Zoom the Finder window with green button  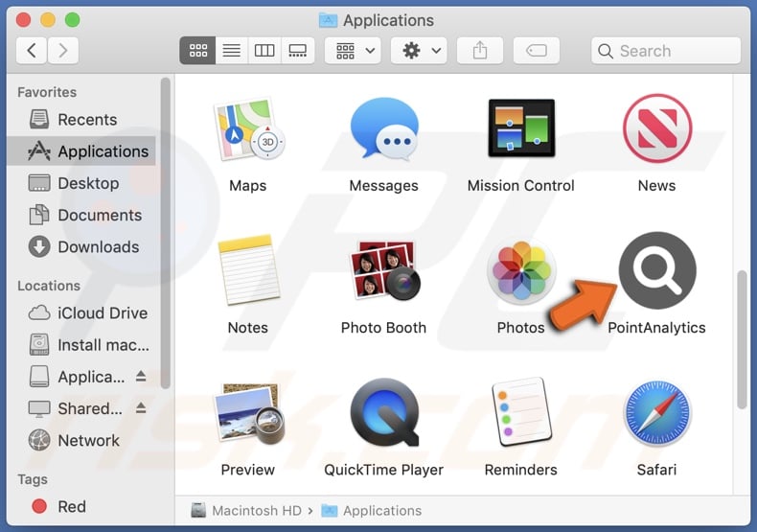(73, 20)
